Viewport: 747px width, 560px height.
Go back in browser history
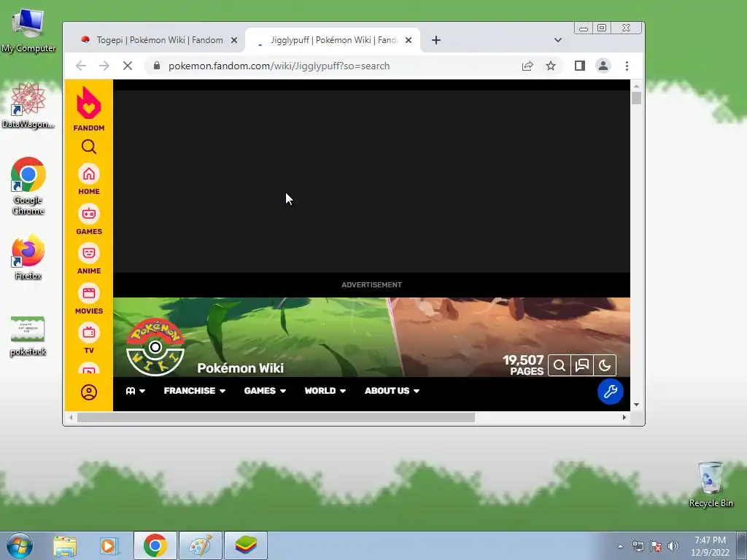[81, 66]
